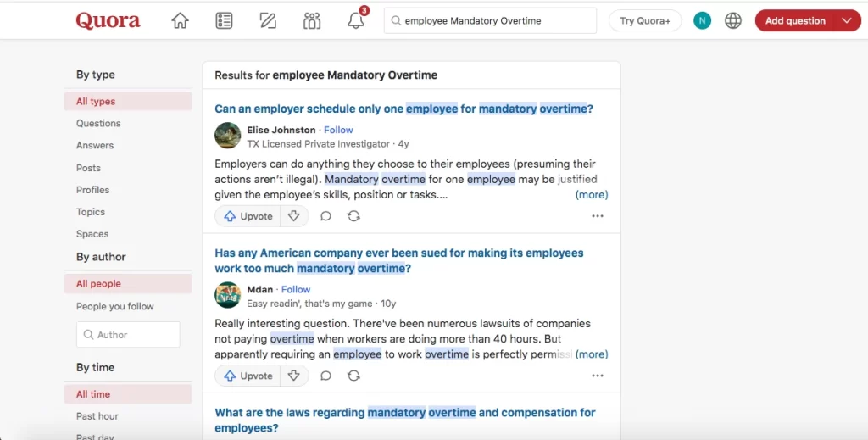868x440 pixels.
Task: Click 'TX Licensed Private Investigator' credential text
Action: [319, 144]
